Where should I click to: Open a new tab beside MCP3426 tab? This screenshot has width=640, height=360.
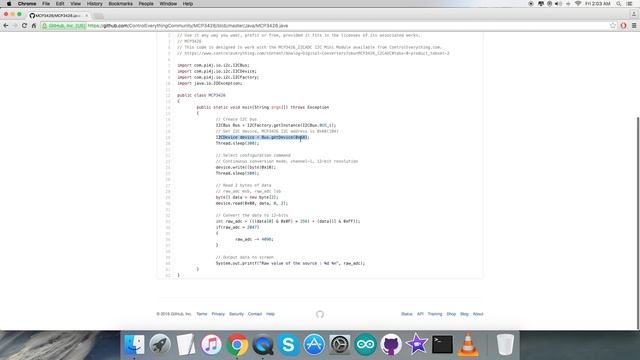(98, 16)
